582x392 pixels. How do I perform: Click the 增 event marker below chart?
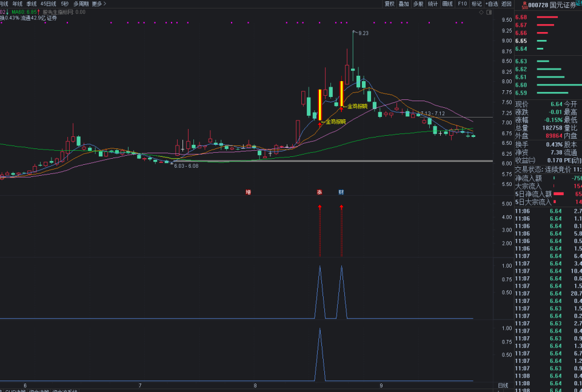click(x=249, y=191)
